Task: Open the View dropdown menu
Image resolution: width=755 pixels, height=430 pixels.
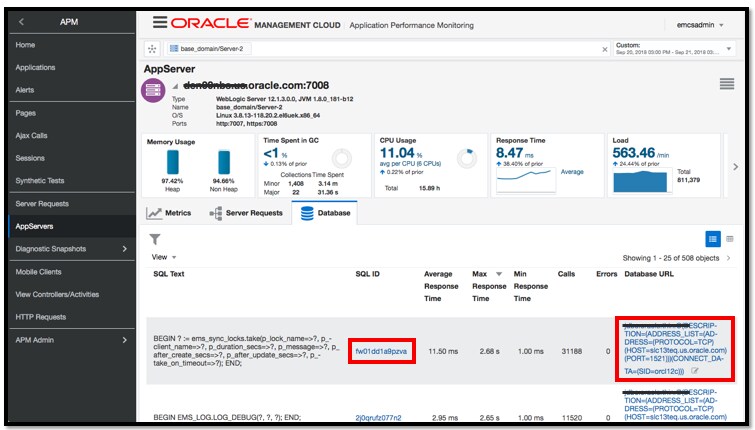Action: click(x=164, y=257)
